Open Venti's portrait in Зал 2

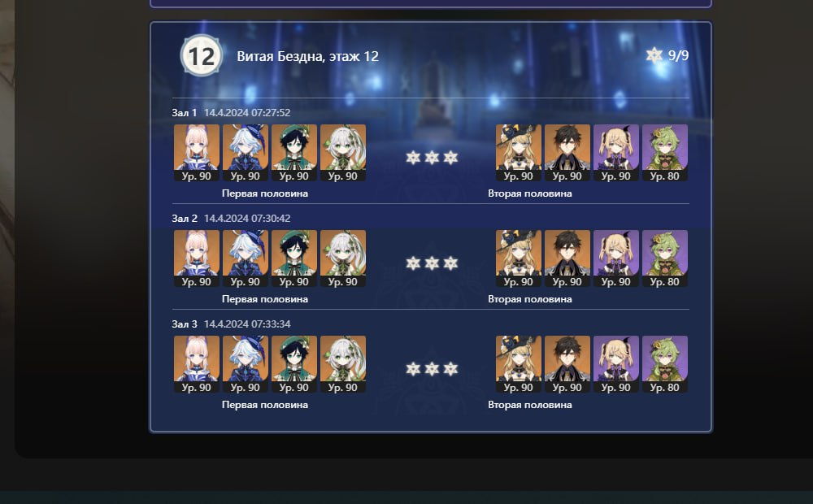point(294,259)
